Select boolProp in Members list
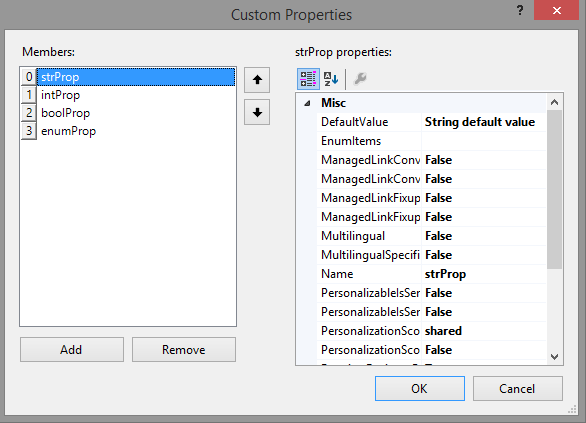 136,113
